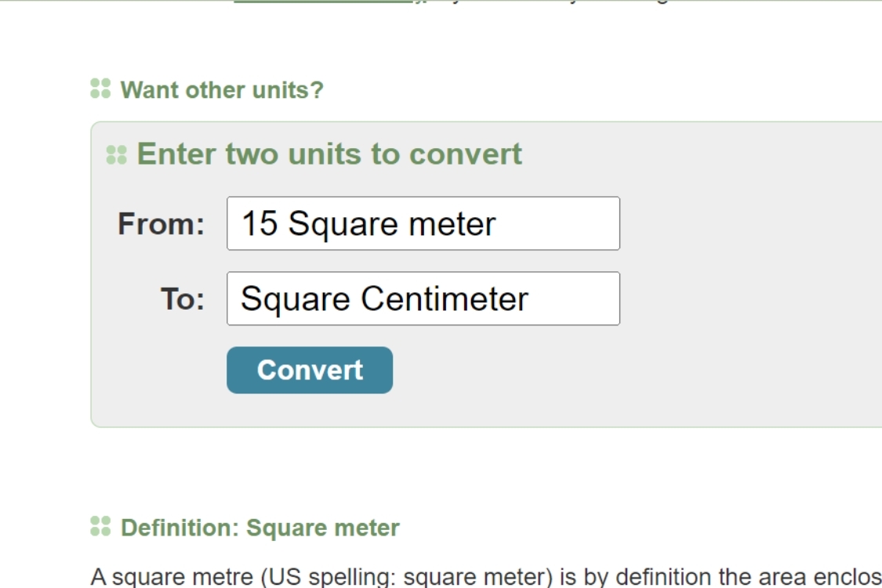The height and width of the screenshot is (588, 882).
Task: Click the bullet icon beside Definition heading
Action: (100, 527)
